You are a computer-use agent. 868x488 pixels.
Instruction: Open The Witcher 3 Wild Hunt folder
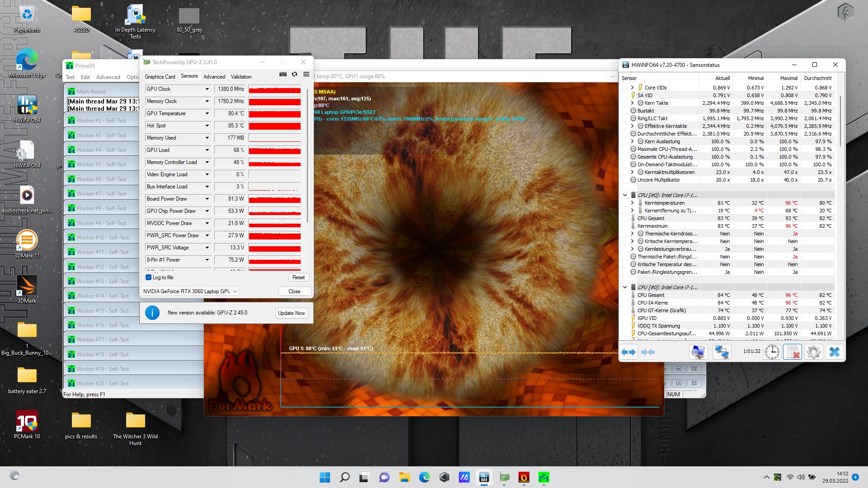click(x=136, y=428)
